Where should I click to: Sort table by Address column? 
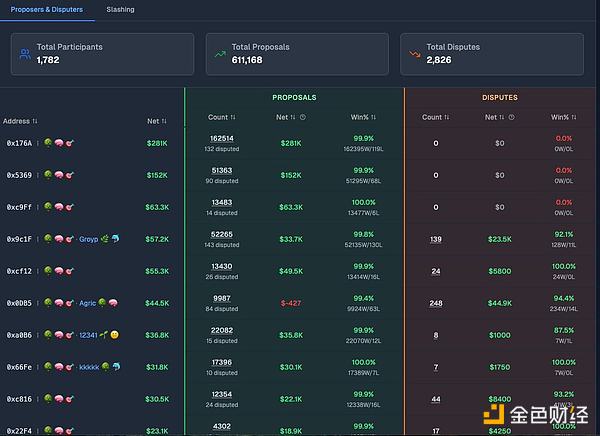[x=20, y=121]
